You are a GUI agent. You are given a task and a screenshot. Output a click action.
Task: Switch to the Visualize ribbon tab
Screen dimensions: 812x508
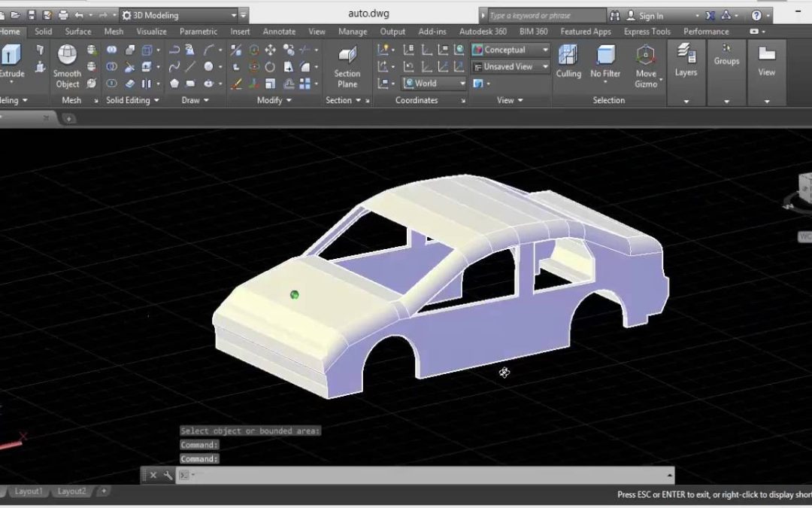[151, 31]
